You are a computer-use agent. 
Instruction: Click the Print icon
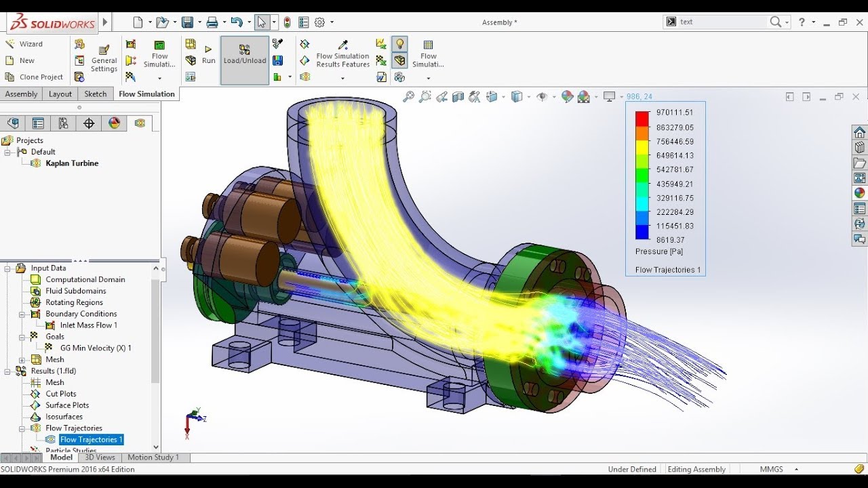coord(212,22)
